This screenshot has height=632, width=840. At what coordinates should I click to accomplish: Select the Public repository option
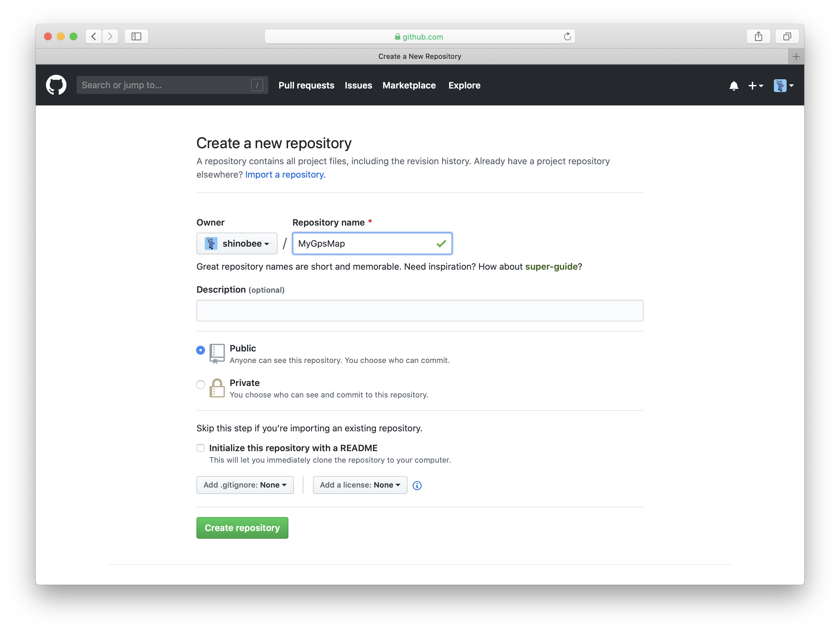(x=201, y=350)
